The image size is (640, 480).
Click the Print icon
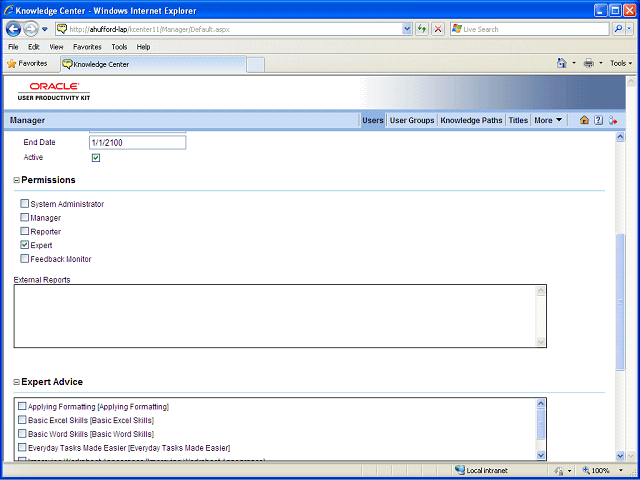(x=589, y=63)
